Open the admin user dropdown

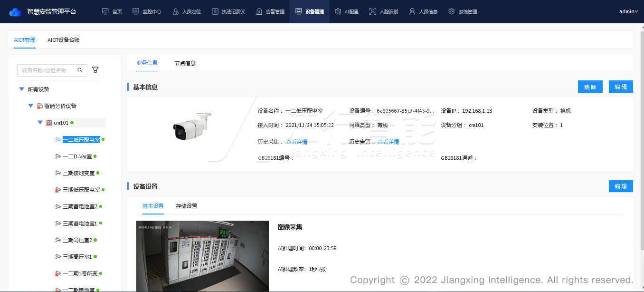tap(628, 11)
